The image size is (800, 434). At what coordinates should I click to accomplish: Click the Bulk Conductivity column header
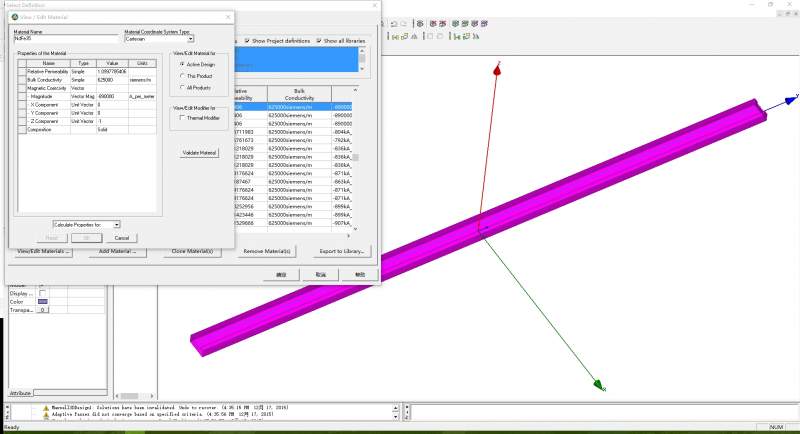(x=299, y=94)
